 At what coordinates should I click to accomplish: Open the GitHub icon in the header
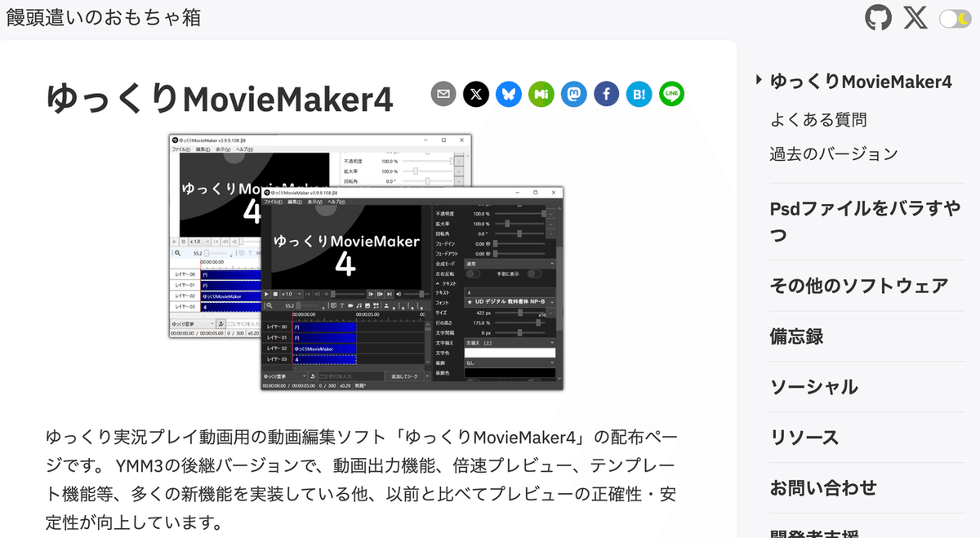(878, 17)
